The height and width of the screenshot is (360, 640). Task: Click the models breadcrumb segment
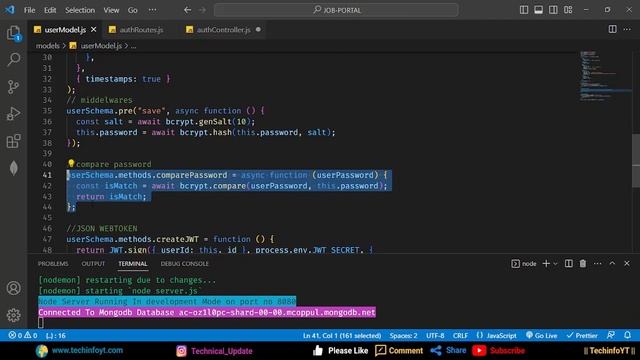48,46
